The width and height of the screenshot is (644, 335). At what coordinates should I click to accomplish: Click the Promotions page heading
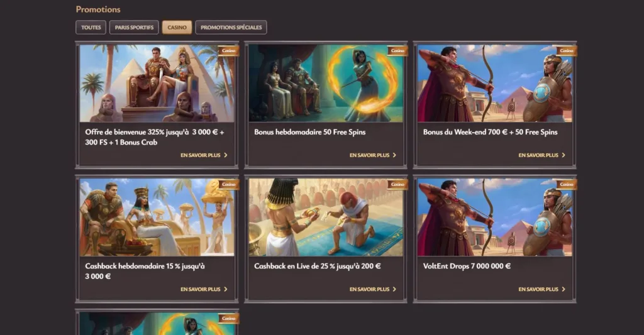tap(98, 9)
